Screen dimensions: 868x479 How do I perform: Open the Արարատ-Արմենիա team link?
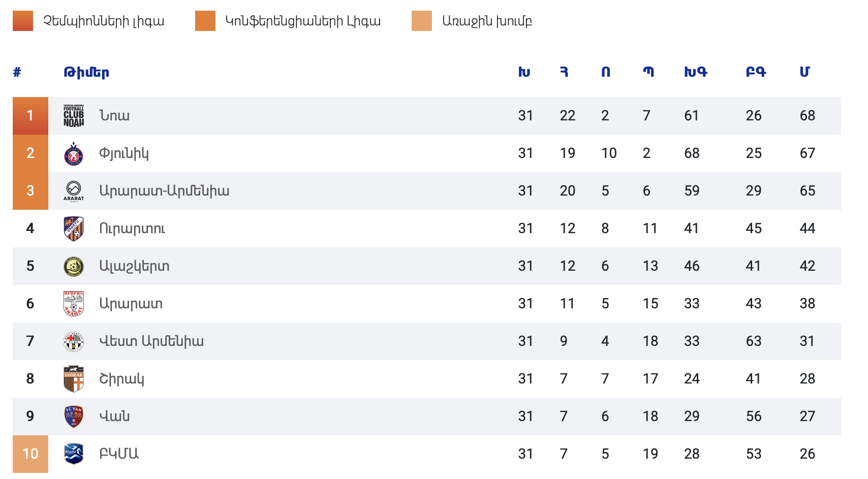coord(164,191)
